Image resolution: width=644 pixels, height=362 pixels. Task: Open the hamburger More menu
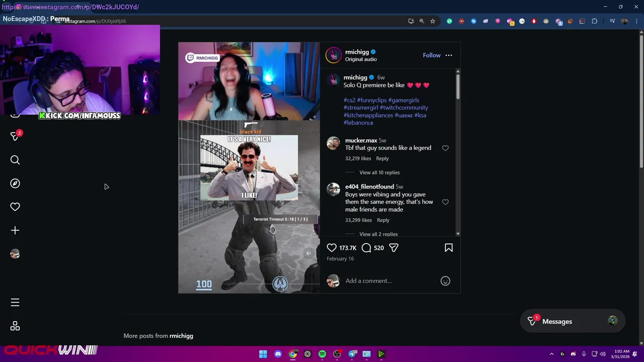[15, 302]
